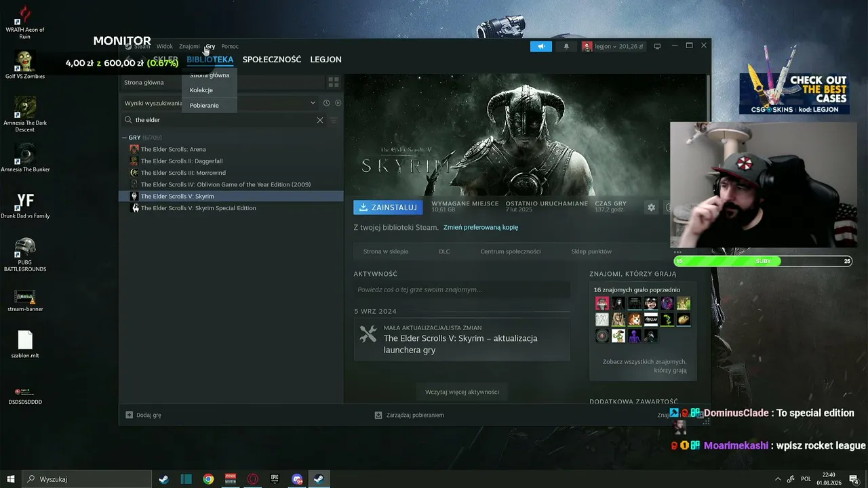Expand the Wyniki wyszukiwania dropdown
868x488 pixels.
click(x=313, y=103)
